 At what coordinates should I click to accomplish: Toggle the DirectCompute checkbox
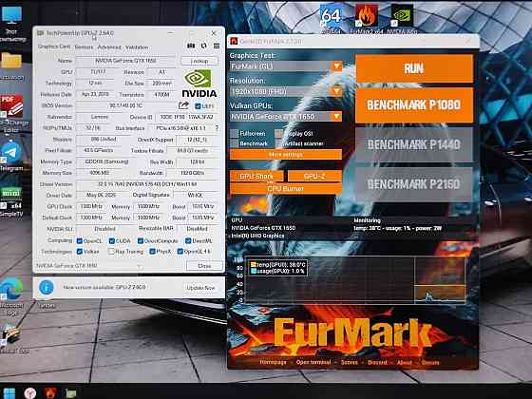tap(141, 241)
